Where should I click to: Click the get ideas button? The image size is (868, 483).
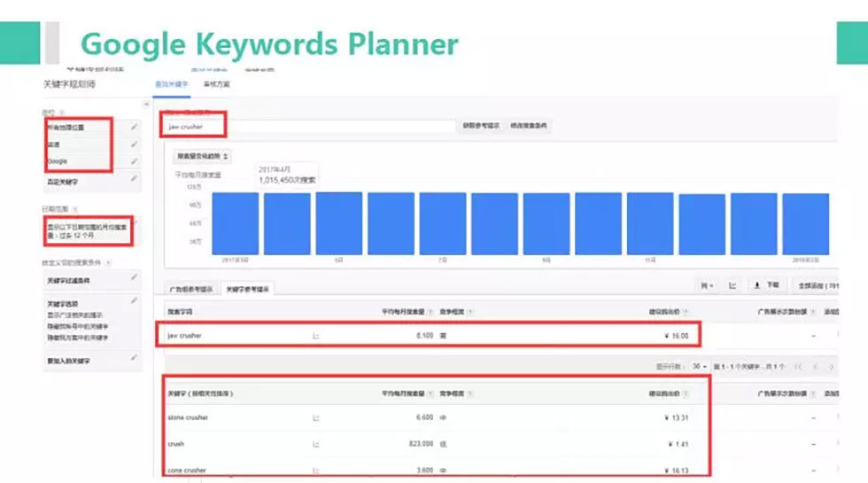pyautogui.click(x=481, y=126)
